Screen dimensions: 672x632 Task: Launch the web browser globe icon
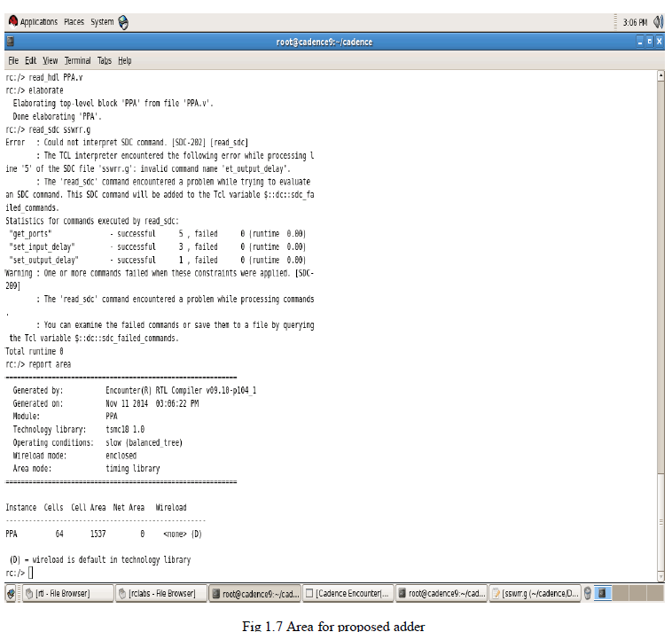[123, 22]
